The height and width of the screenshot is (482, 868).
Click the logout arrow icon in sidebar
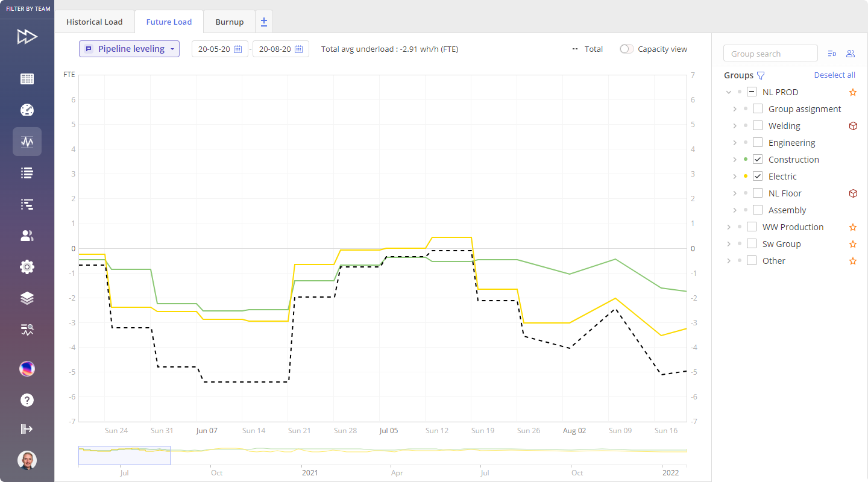27,429
